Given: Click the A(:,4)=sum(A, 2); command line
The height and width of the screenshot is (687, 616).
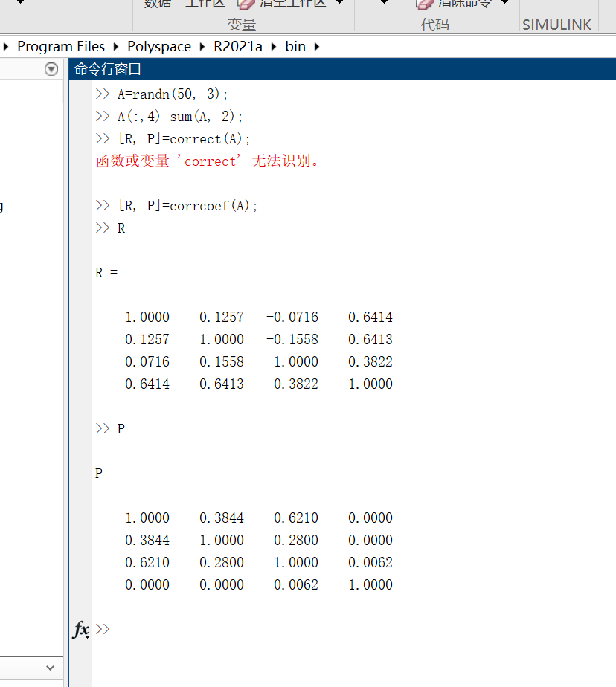Looking at the screenshot, I should coord(180,117).
